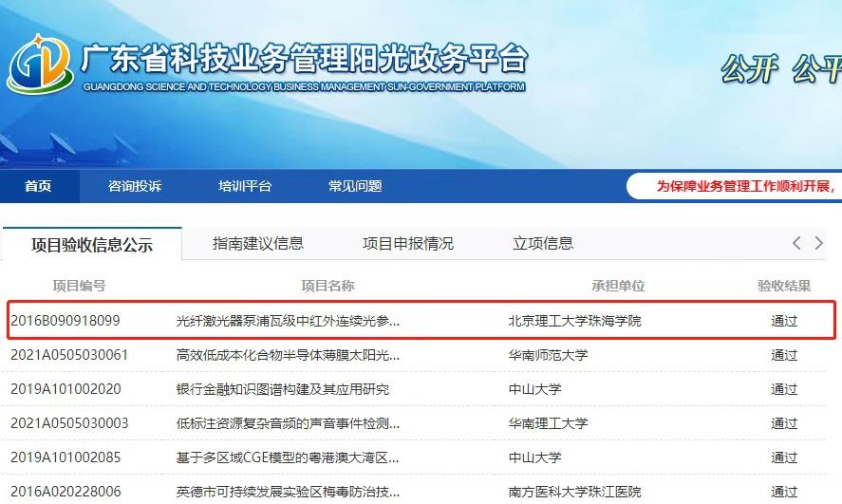Open project 光纤激光器泵浦瓦级中红外连续光参…
This screenshot has height=504, width=842.
tap(288, 321)
